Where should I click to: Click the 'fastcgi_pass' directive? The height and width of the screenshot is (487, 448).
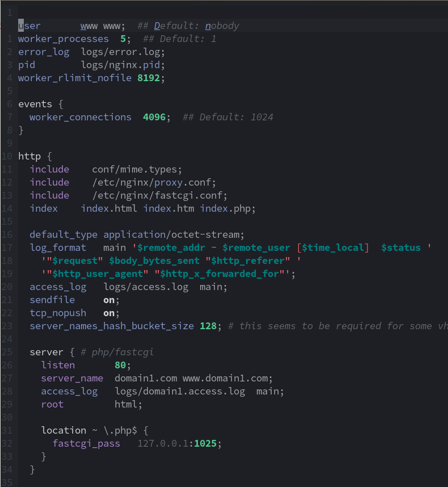tap(86, 443)
